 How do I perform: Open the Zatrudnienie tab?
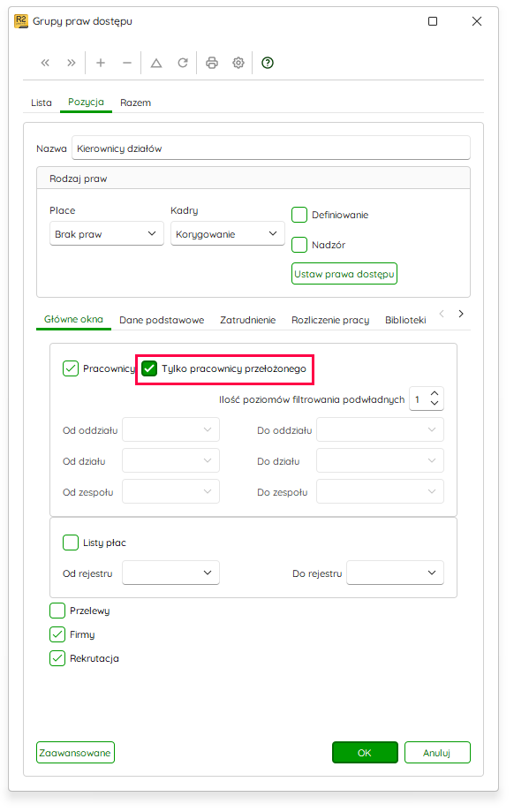(248, 320)
